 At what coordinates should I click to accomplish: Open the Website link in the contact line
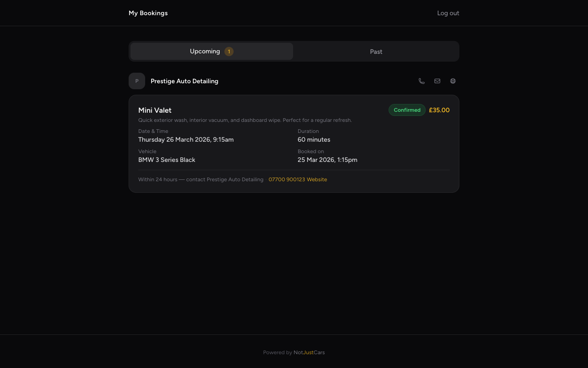pos(317,179)
